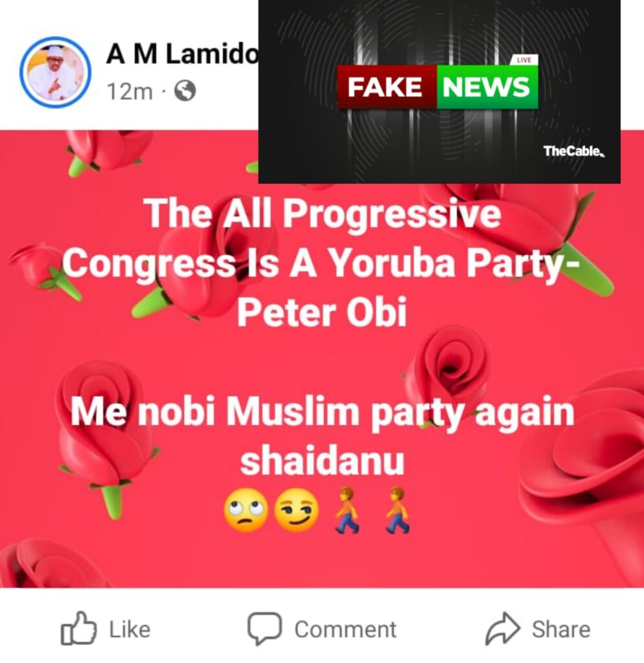Click the green NEWS label block
This screenshot has width=644, height=663.
coord(487,87)
